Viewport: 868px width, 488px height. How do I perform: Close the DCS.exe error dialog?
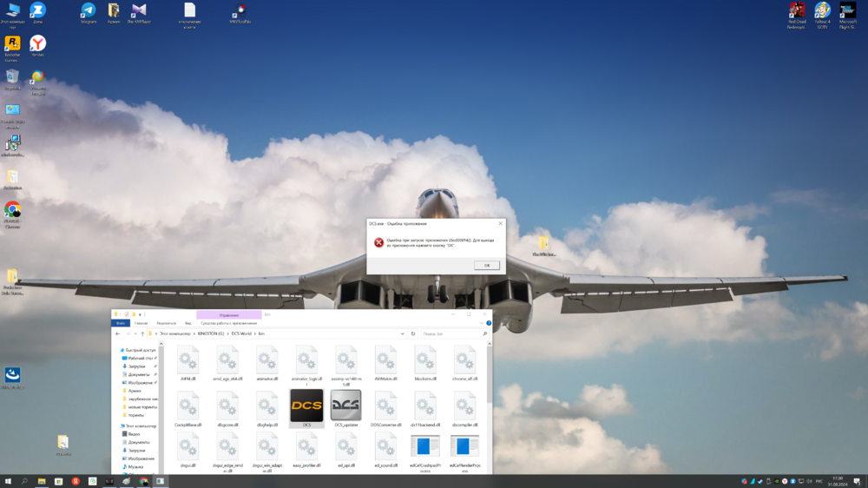501,223
